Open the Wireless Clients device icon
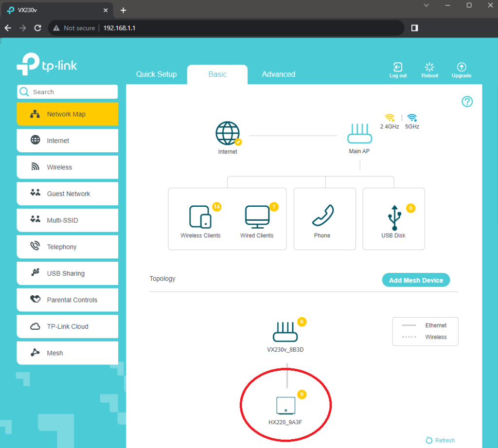Screen dimensions: 498x448 pyautogui.click(x=200, y=217)
